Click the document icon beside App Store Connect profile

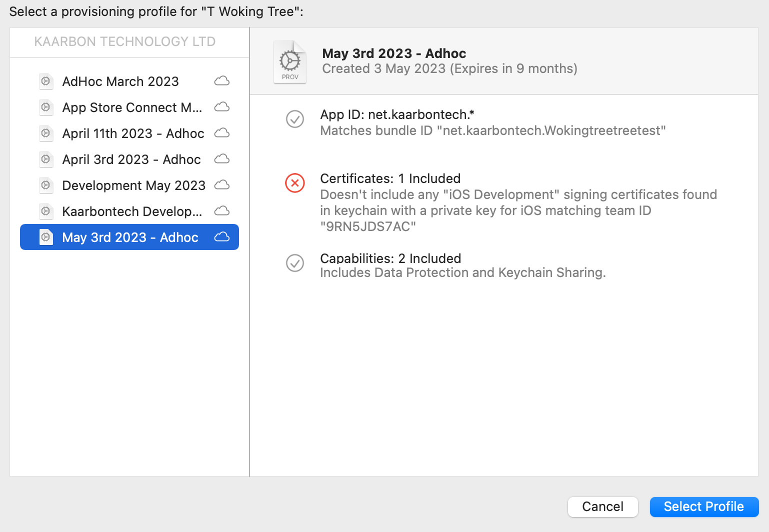coord(45,107)
